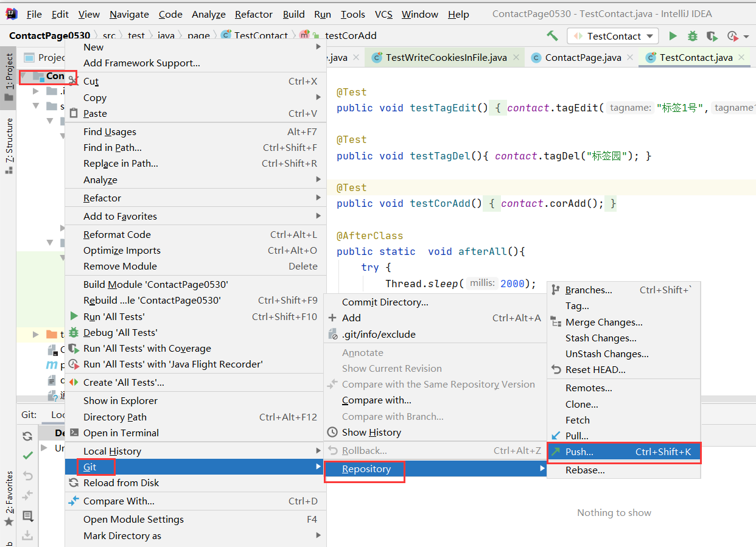Click the blue Pull arrow icon

555,436
